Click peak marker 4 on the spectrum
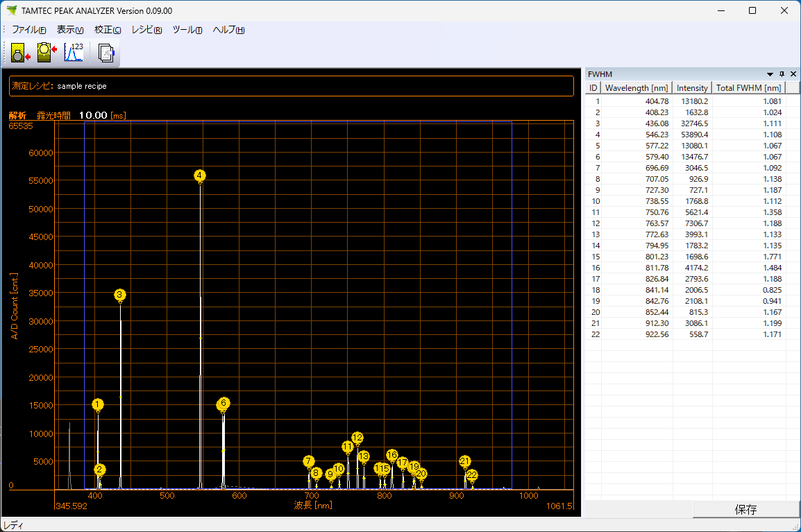This screenshot has width=801, height=532. (x=199, y=176)
